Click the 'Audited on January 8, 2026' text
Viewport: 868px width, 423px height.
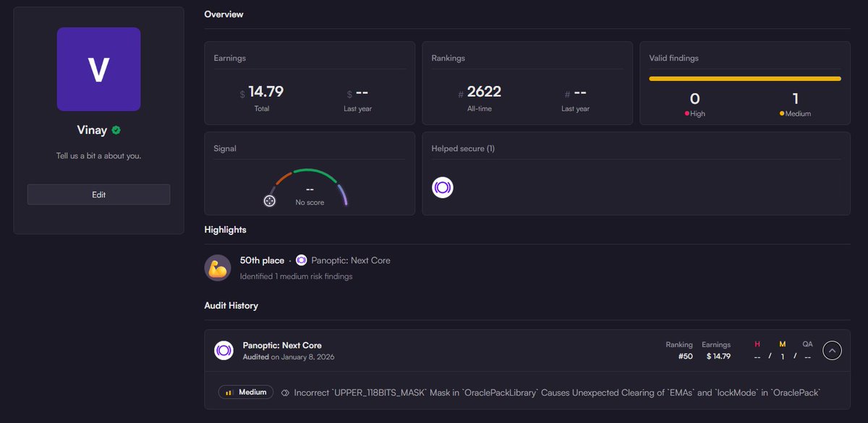coord(289,357)
